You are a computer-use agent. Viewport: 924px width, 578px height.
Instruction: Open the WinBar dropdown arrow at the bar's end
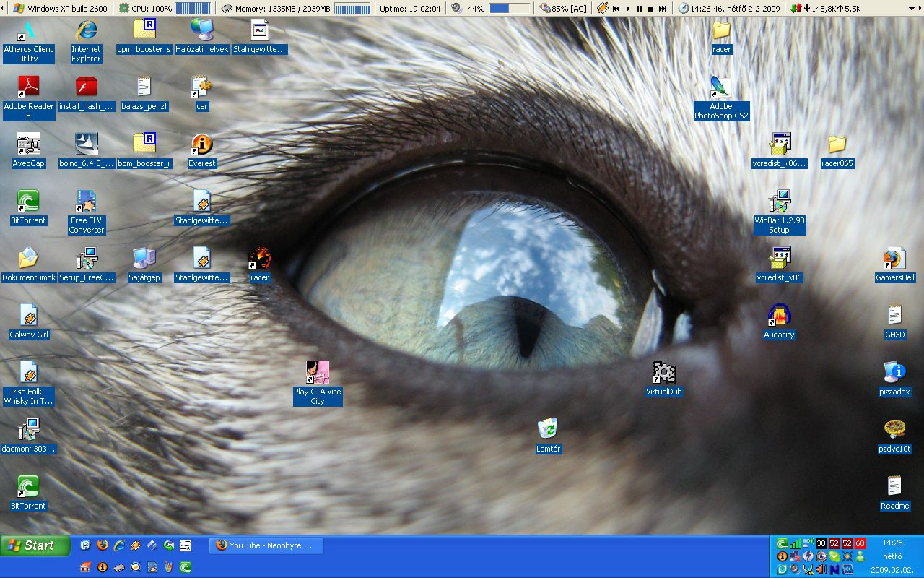point(912,9)
